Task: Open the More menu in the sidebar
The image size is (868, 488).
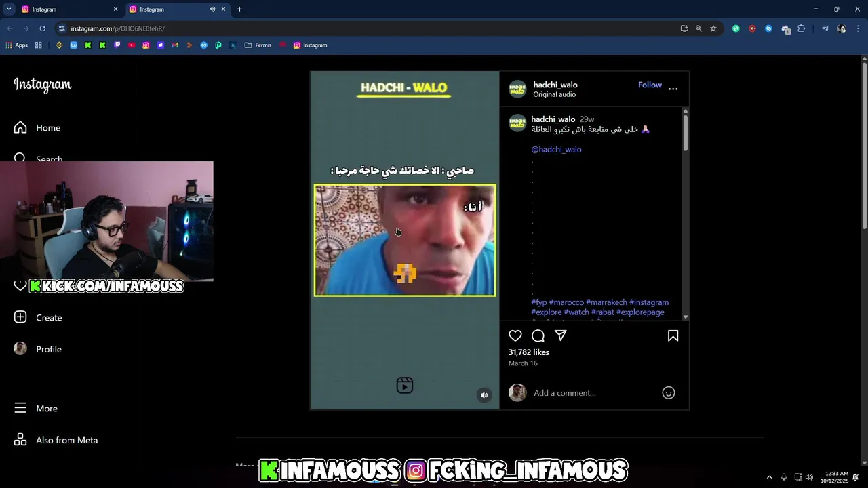Action: pyautogui.click(x=36, y=408)
